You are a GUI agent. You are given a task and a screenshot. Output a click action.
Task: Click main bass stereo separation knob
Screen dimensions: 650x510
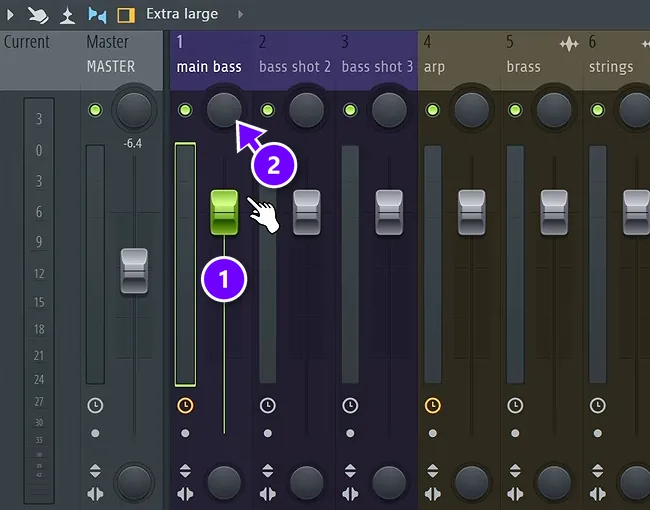click(x=224, y=483)
